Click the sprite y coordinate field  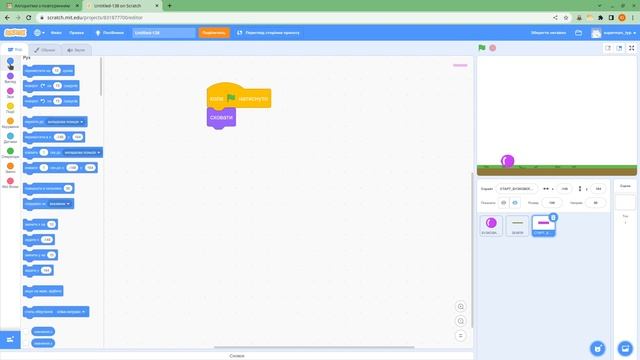click(598, 189)
